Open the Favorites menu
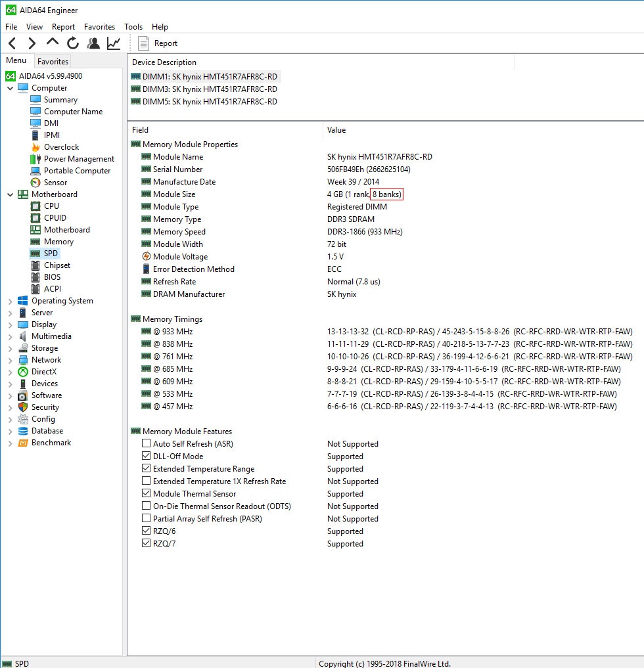 click(x=99, y=27)
